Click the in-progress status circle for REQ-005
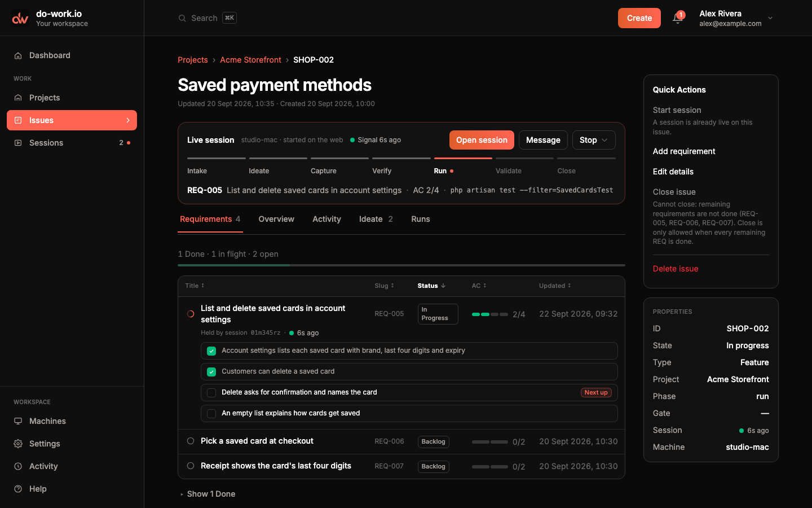The image size is (812, 508). 191,314
